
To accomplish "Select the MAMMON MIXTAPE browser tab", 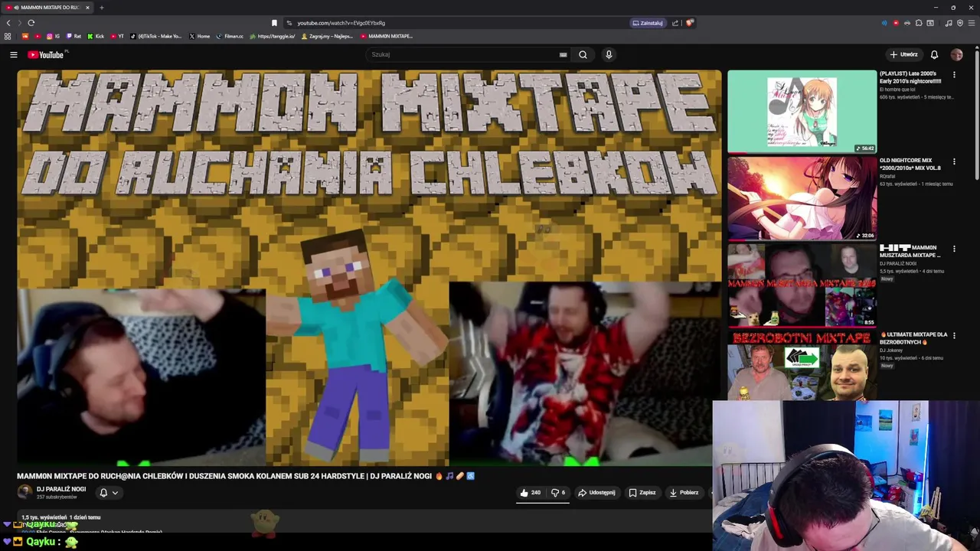I will tap(47, 8).
